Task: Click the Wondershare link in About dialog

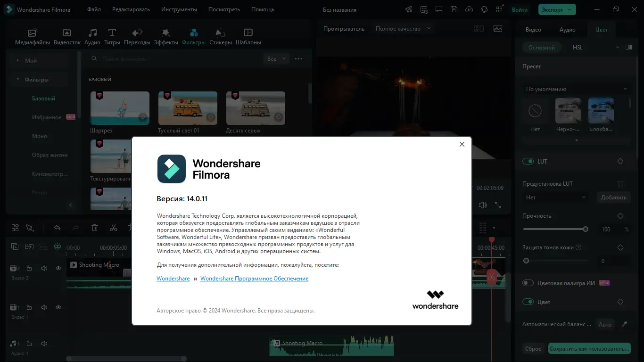Action: [173, 279]
